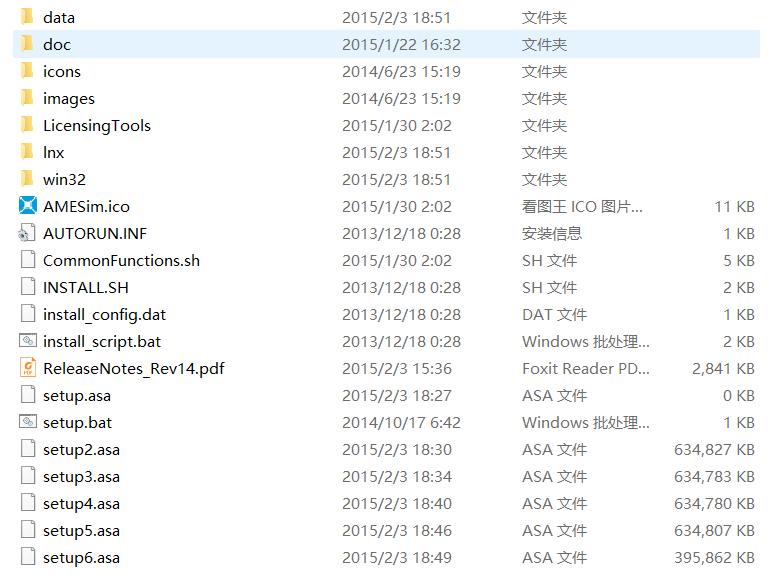This screenshot has width=776, height=582.
Task: Click the CommonFunctions.sh file icon
Action: click(x=28, y=259)
